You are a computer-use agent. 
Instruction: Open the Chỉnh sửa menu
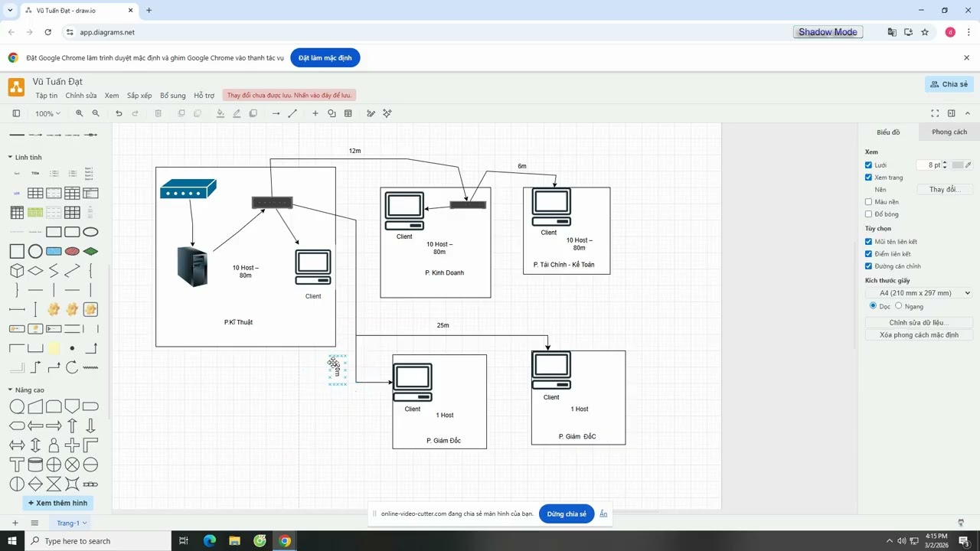(81, 96)
